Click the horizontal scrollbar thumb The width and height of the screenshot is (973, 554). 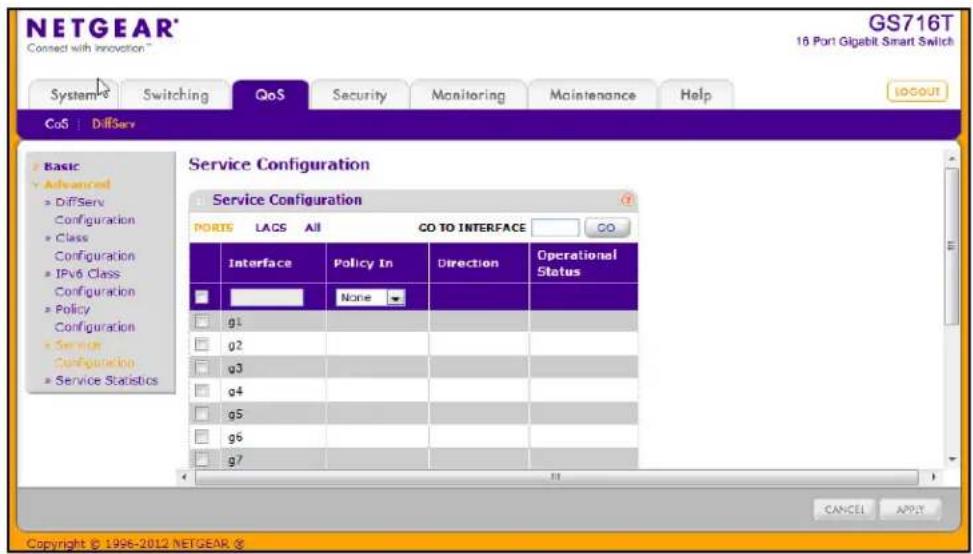[x=555, y=478]
